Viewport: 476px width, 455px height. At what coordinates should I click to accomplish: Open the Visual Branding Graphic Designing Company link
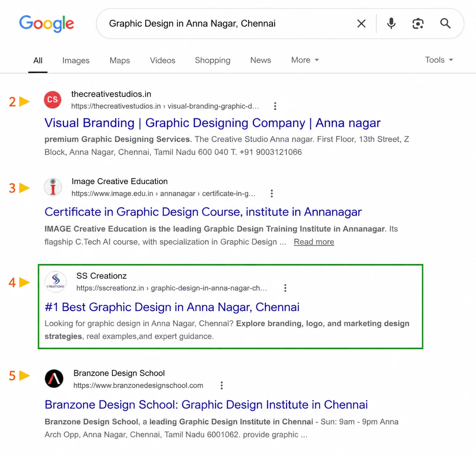[x=213, y=123]
